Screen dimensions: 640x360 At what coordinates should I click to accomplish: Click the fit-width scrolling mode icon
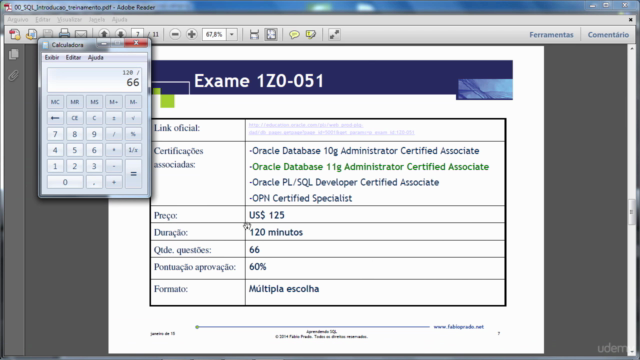[254, 35]
